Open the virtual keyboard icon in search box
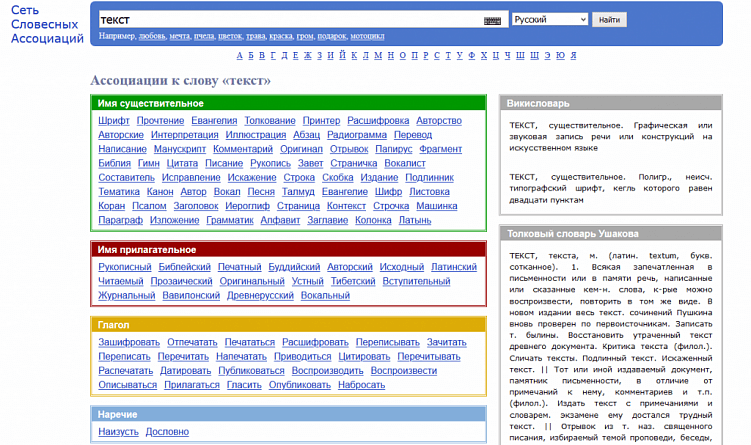Image resolution: width=751 pixels, height=445 pixels. pyautogui.click(x=492, y=21)
